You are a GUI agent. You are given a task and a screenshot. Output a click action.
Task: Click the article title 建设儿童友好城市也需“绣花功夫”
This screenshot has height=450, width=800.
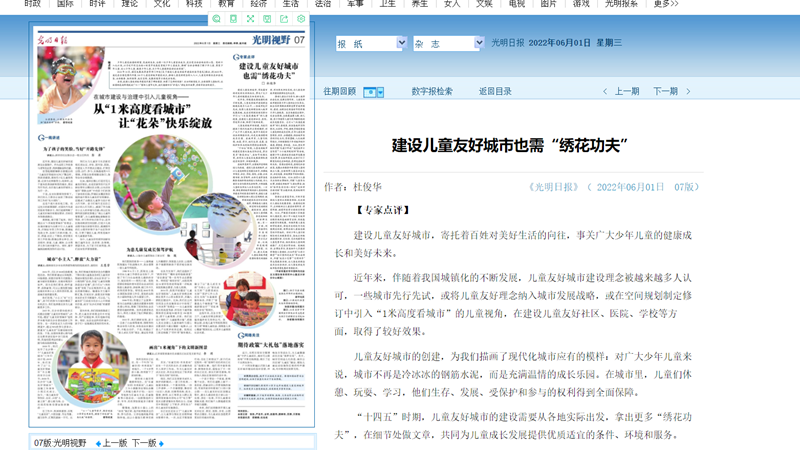click(x=510, y=145)
